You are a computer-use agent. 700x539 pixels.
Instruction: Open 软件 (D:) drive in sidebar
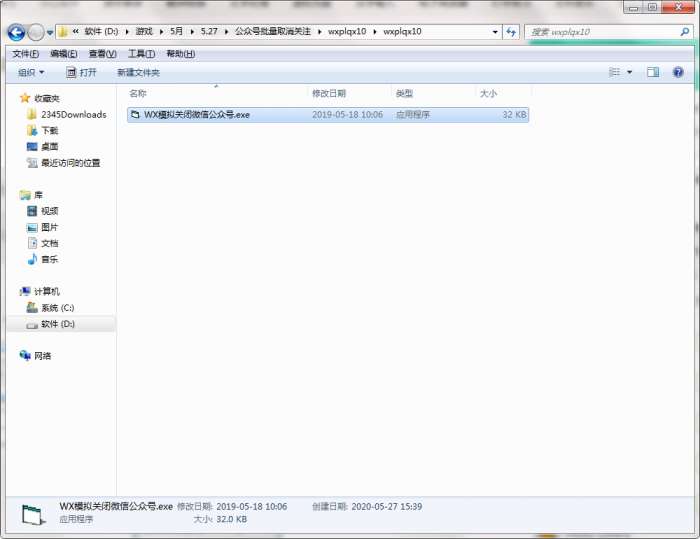click(x=58, y=324)
